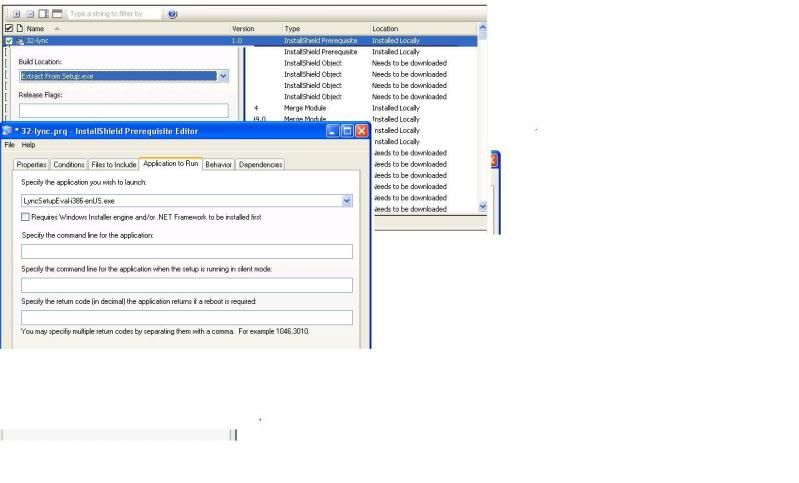The image size is (799, 483).
Task: Click the silent mode command line field
Action: [187, 285]
